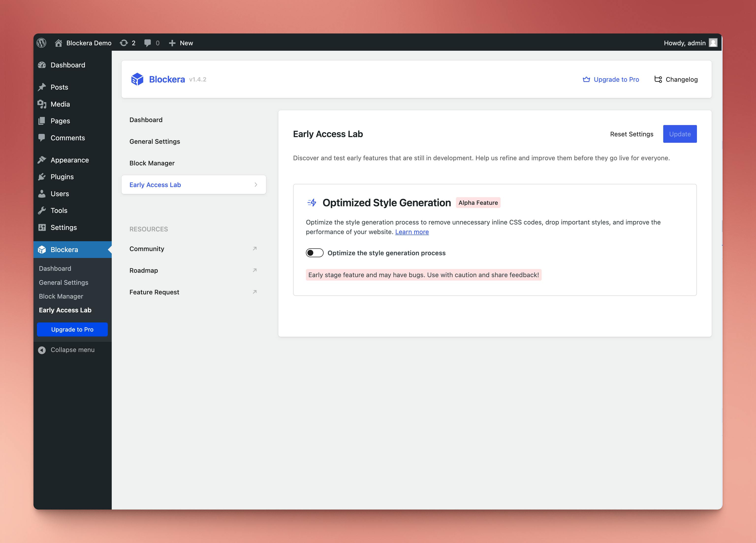Image resolution: width=756 pixels, height=543 pixels.
Task: Click the plus New icon
Action: 172,43
